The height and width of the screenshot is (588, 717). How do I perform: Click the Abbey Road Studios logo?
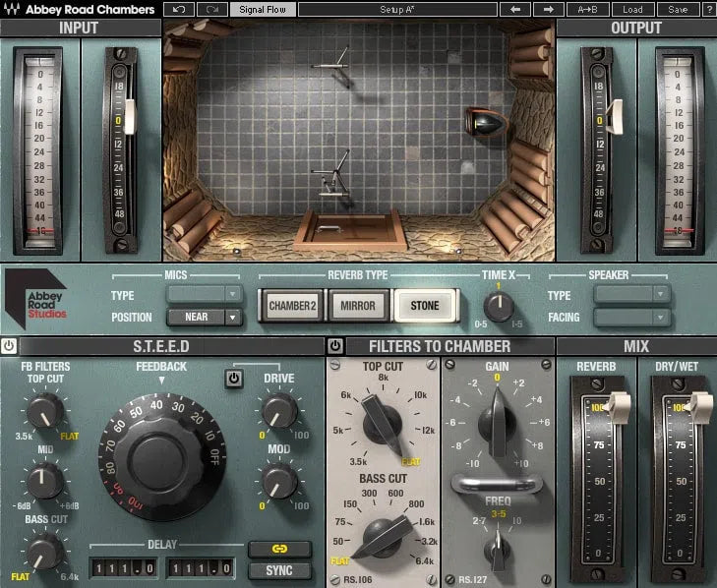[35, 299]
